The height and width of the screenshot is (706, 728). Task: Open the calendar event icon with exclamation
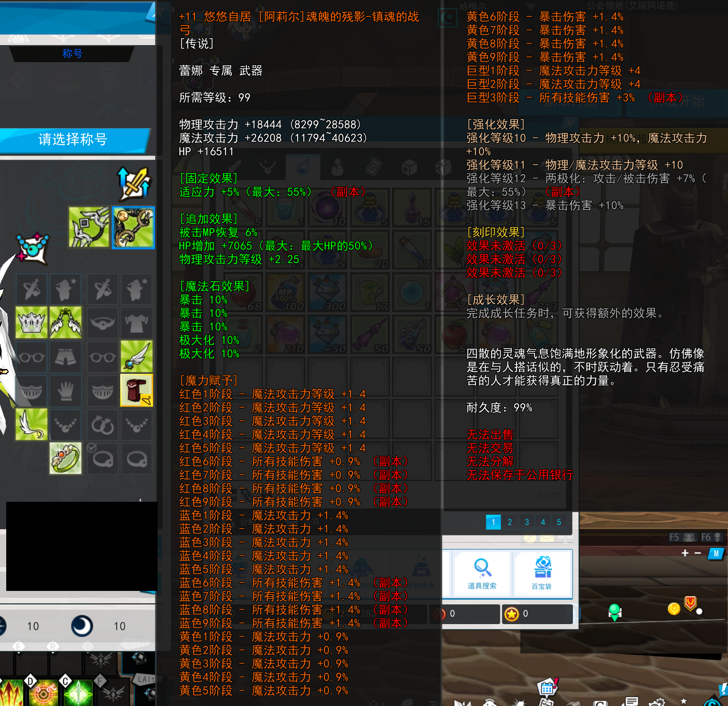(548, 687)
